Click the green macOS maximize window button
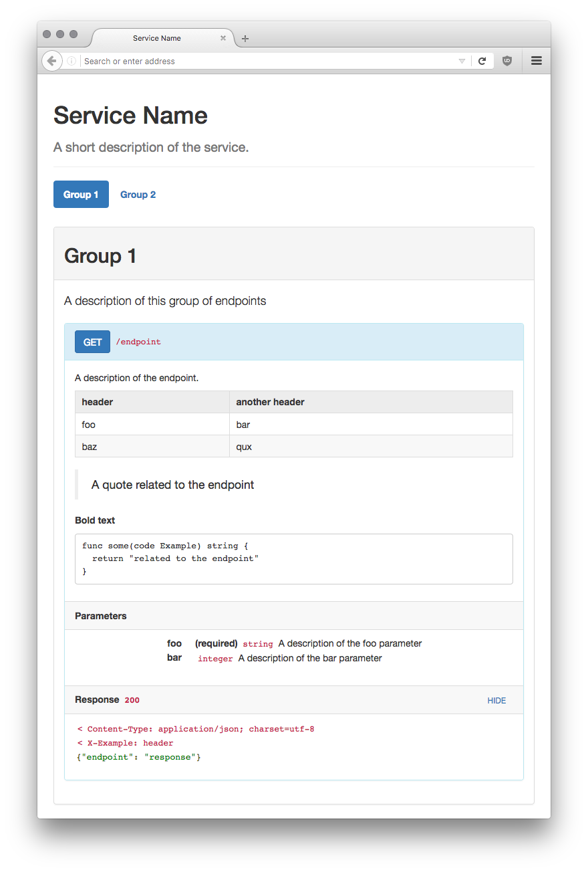This screenshot has width=588, height=872. point(73,34)
